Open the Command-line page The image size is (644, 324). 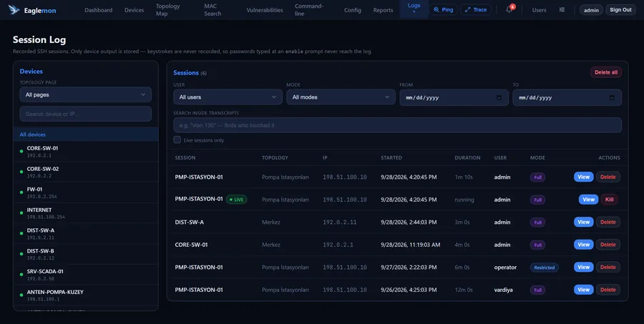309,10
